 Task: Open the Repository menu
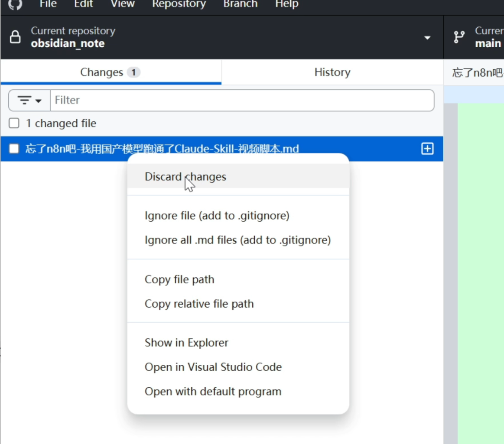click(x=179, y=4)
